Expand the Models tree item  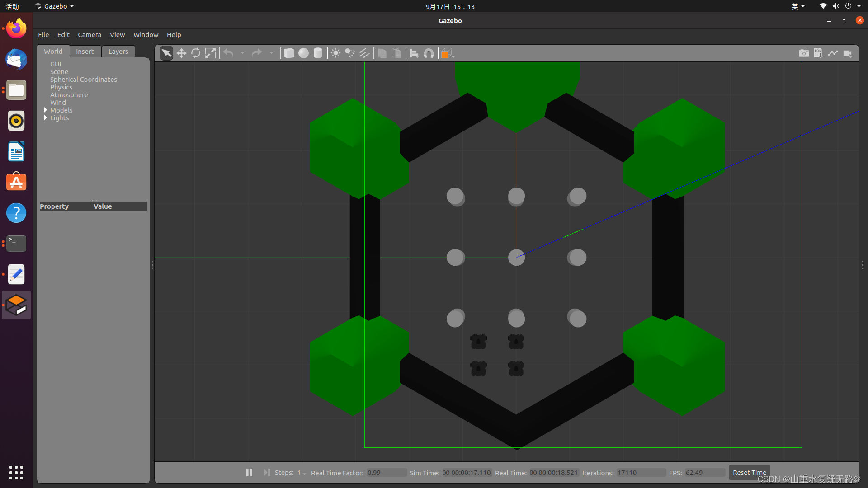pos(46,110)
